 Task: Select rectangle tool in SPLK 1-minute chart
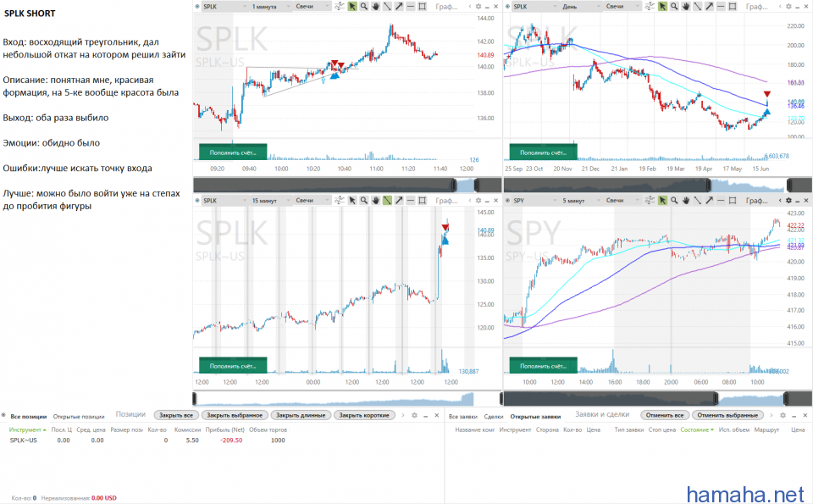tap(422, 6)
